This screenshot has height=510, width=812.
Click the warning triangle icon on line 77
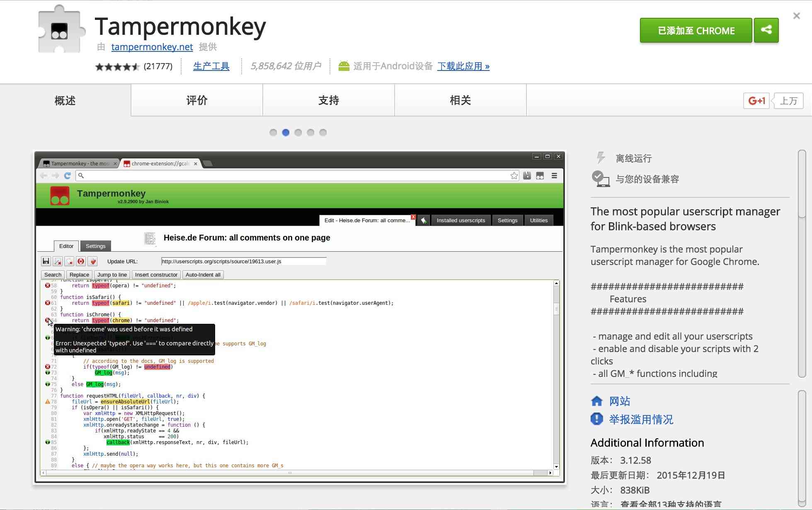47,401
